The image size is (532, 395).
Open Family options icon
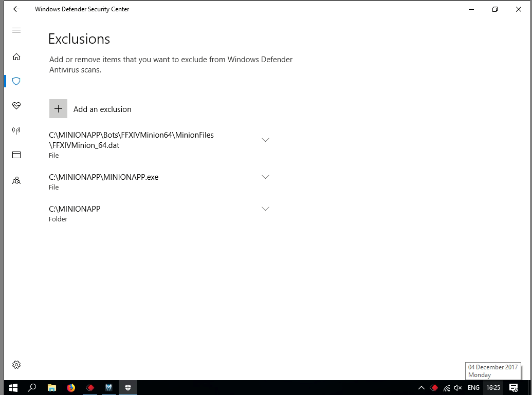pyautogui.click(x=16, y=180)
